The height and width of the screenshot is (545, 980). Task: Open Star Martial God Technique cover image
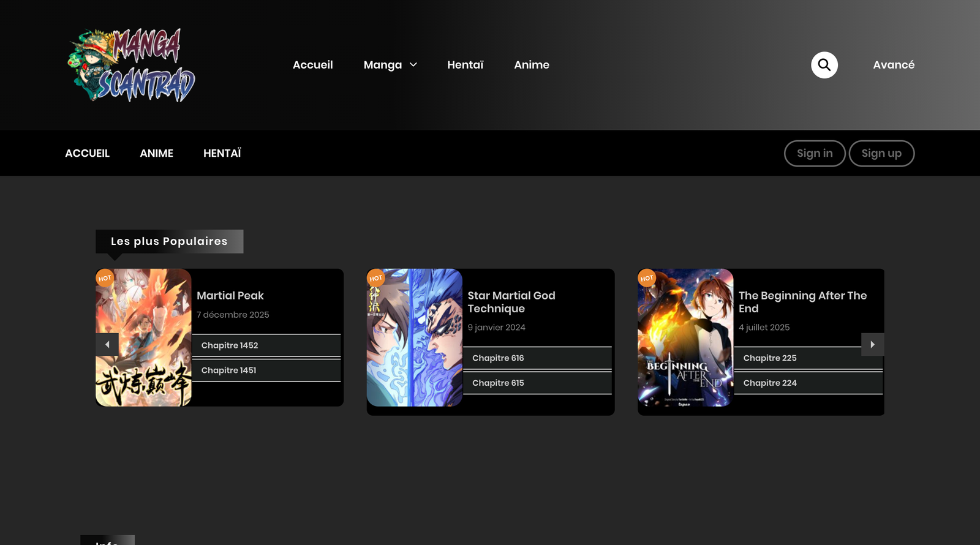click(x=415, y=337)
